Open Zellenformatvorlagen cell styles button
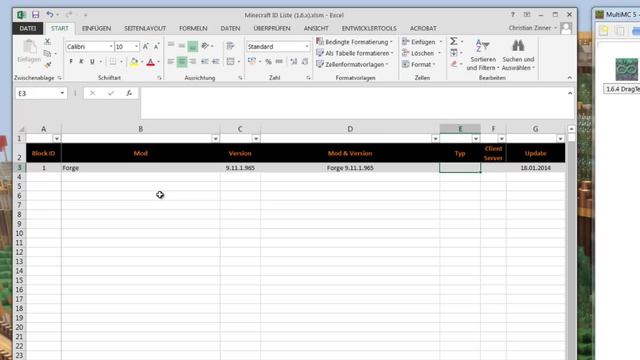 point(352,64)
